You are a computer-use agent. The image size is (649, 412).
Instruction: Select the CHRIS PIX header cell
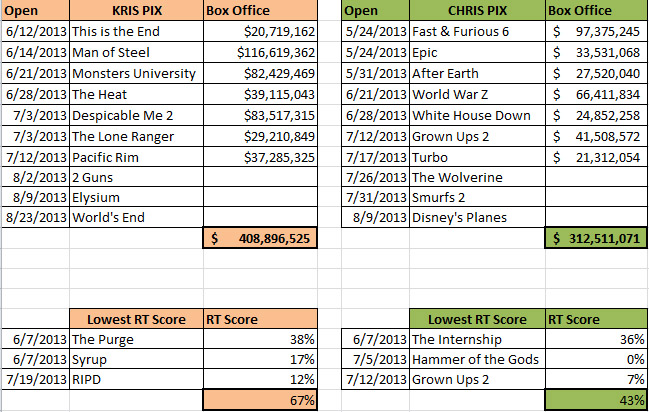477,10
